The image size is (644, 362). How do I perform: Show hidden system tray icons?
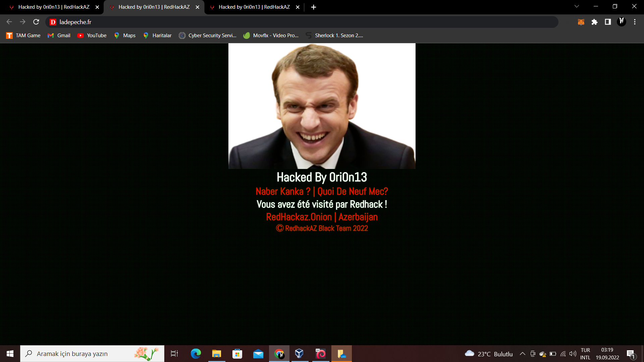tap(523, 354)
